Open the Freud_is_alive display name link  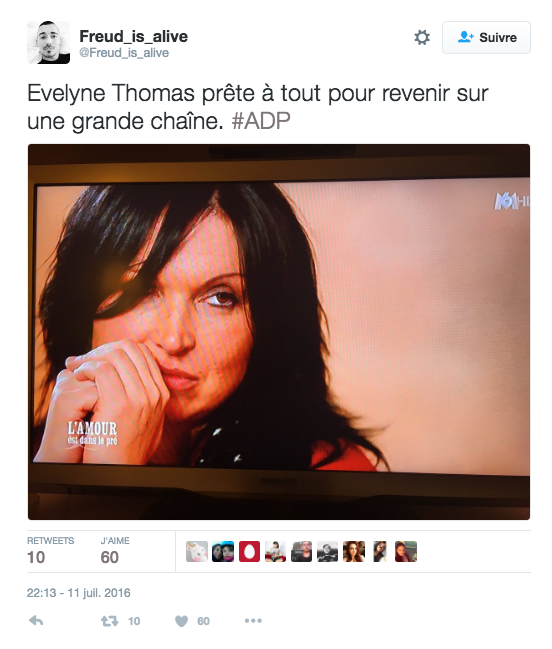click(133, 36)
